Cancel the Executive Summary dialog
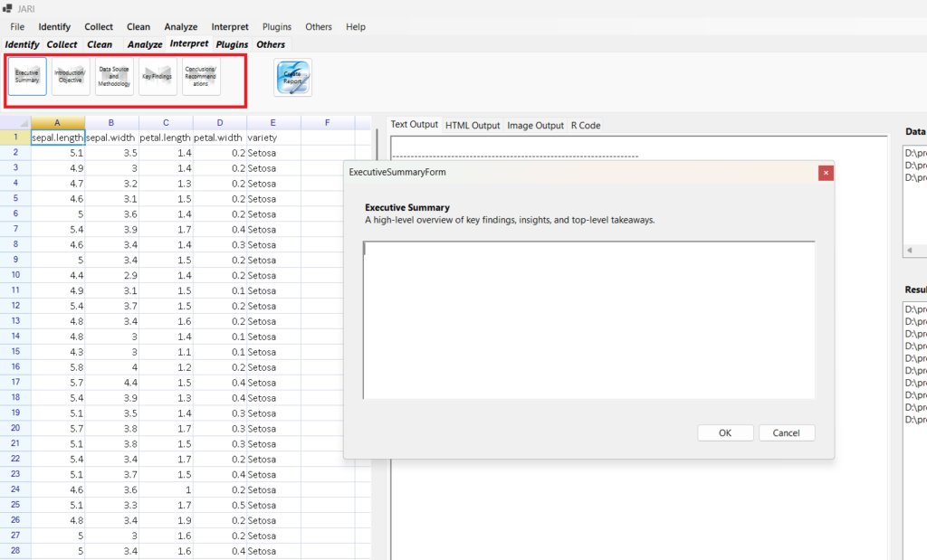Viewport: 927px width, 560px height. coord(786,433)
